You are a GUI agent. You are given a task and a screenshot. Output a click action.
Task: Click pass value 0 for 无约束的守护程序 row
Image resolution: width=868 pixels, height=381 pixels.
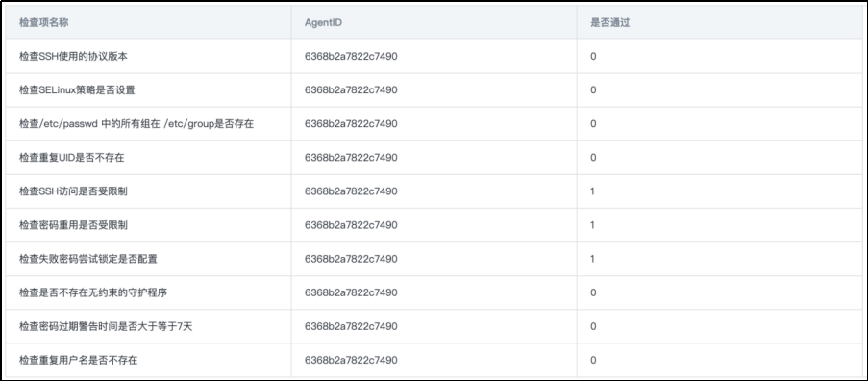(593, 292)
